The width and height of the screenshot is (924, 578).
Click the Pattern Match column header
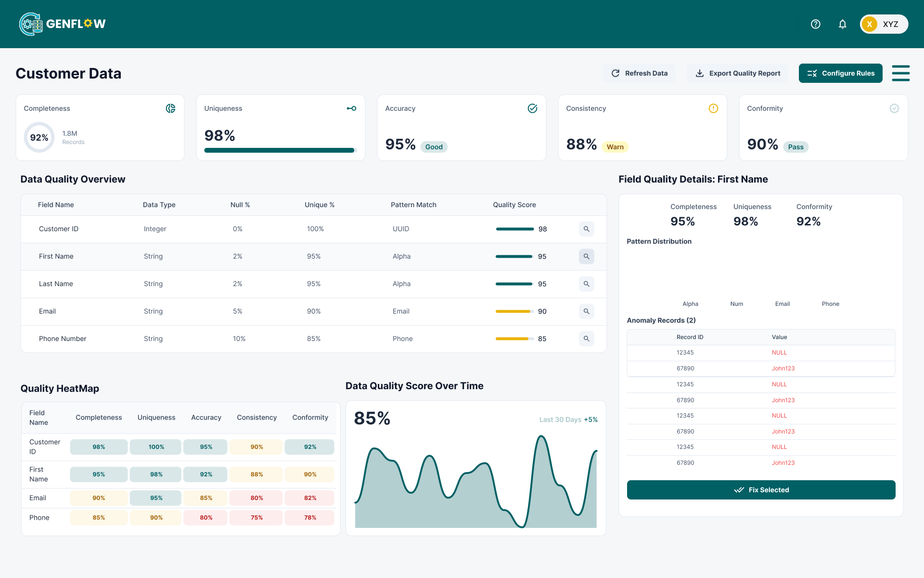coord(413,205)
